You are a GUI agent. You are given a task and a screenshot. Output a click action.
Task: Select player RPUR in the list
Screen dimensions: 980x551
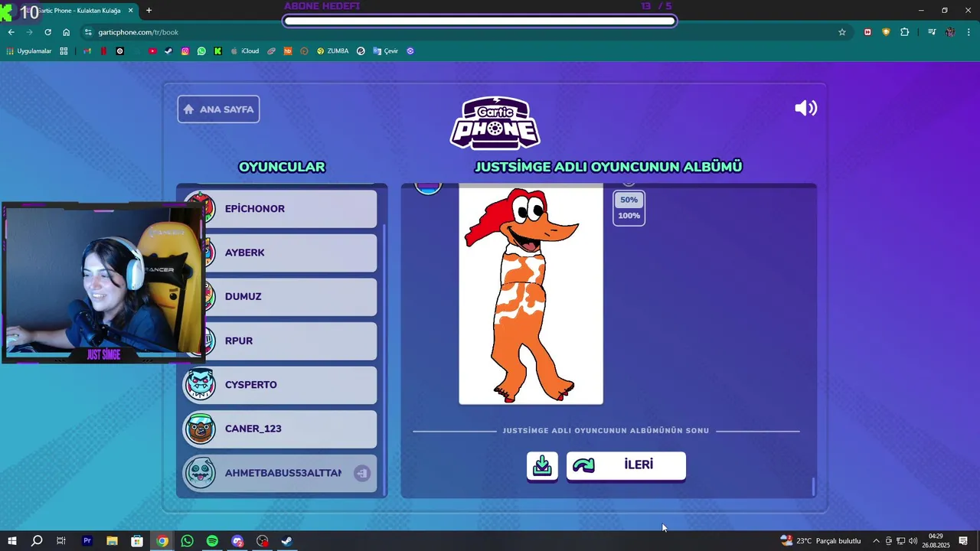coord(280,341)
